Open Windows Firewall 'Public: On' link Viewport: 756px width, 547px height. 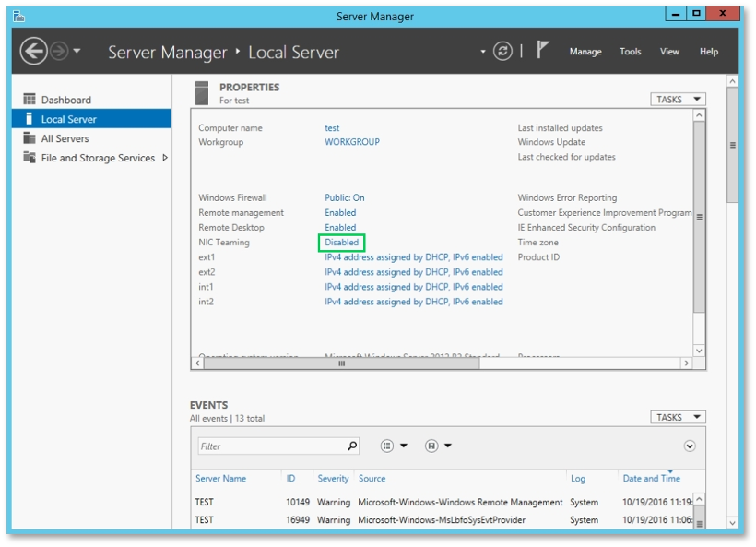(344, 197)
